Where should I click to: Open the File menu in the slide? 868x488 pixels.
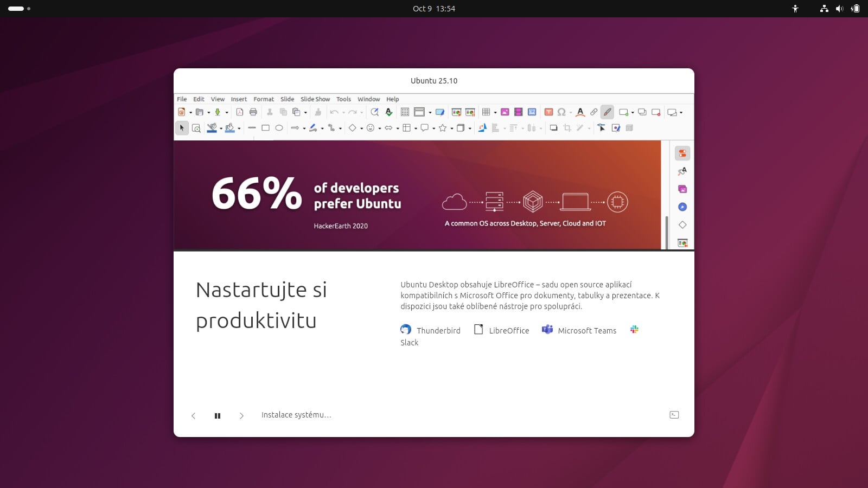(182, 99)
